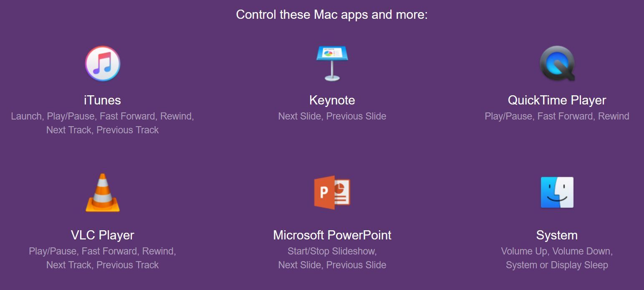Click the QuickTime 'Play/Pause, Fast Forward, Rewind' text

pos(557,116)
